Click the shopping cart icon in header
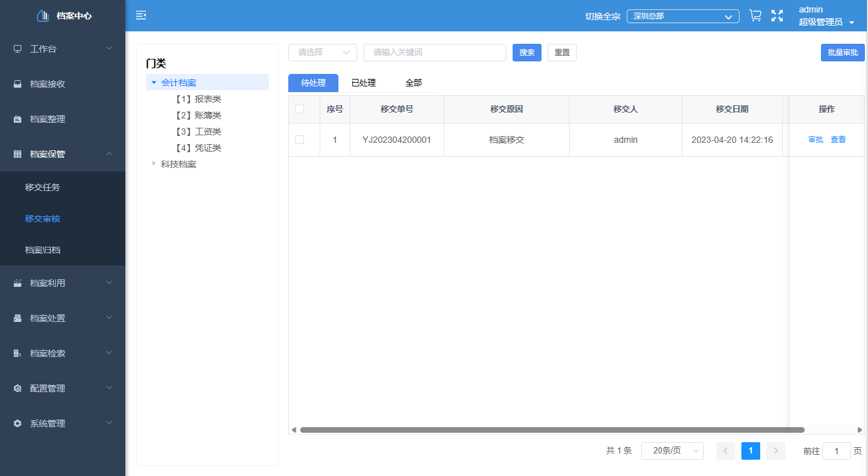Screen dimensions: 868x476 pyautogui.click(x=755, y=15)
